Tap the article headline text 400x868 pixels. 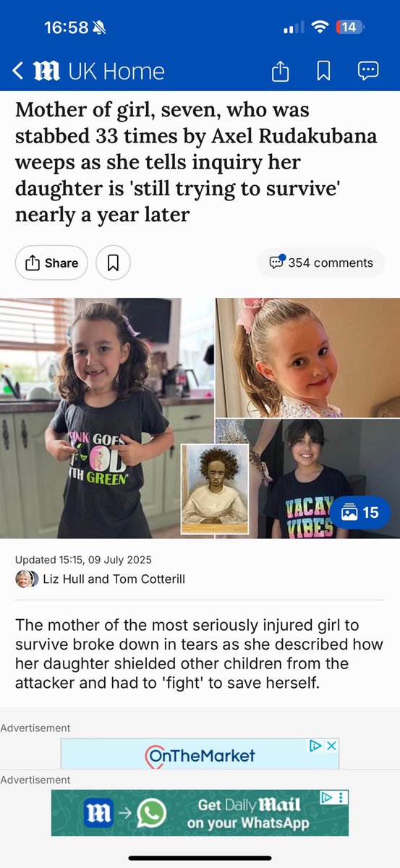coord(196,162)
